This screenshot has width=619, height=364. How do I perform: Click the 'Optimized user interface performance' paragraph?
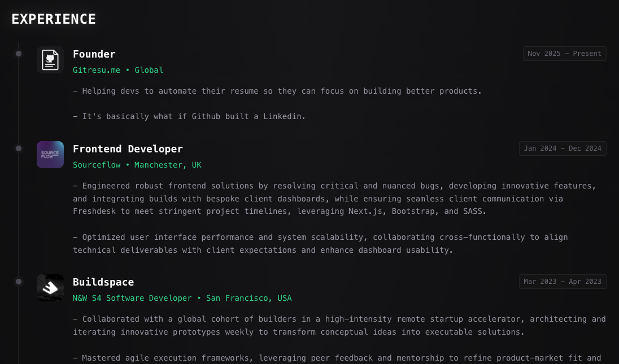click(320, 243)
